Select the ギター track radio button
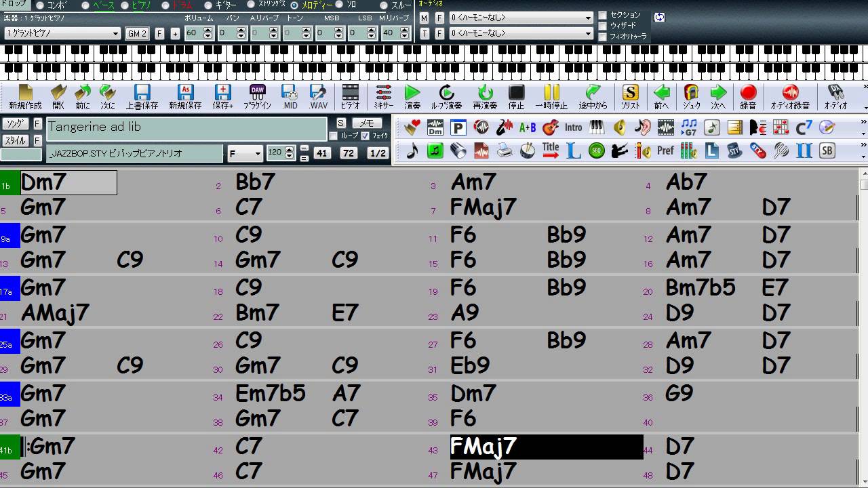 pyautogui.click(x=208, y=5)
